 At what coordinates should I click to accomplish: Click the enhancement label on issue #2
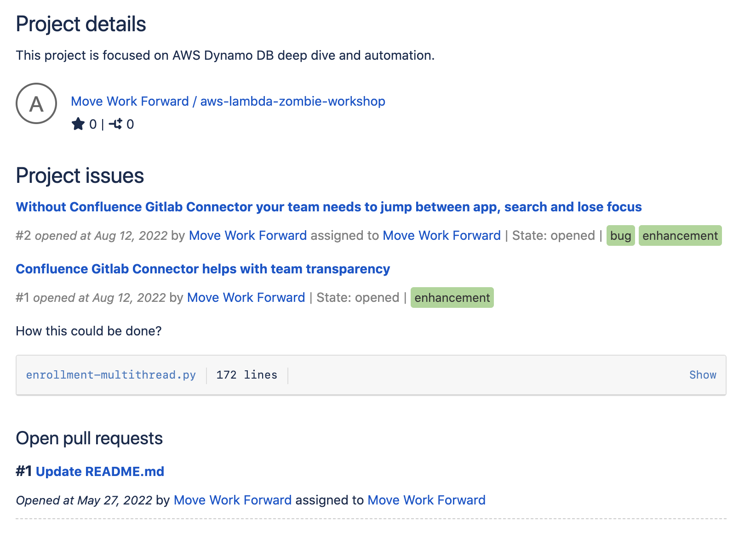680,236
